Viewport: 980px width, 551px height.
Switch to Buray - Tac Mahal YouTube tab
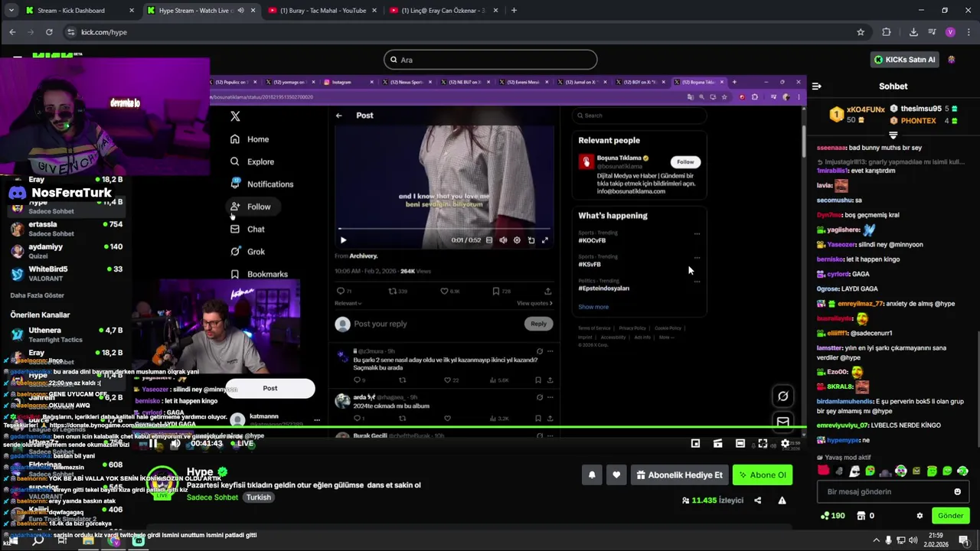pyautogui.click(x=322, y=11)
